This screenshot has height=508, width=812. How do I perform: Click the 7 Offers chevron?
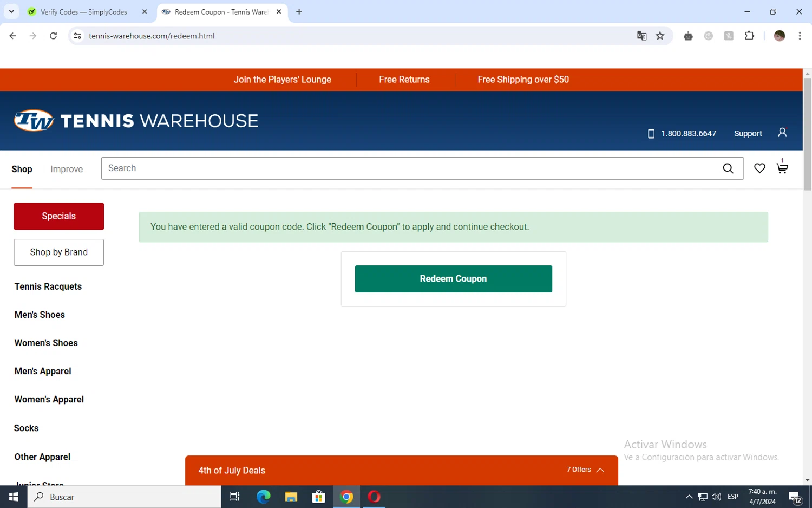pos(600,470)
